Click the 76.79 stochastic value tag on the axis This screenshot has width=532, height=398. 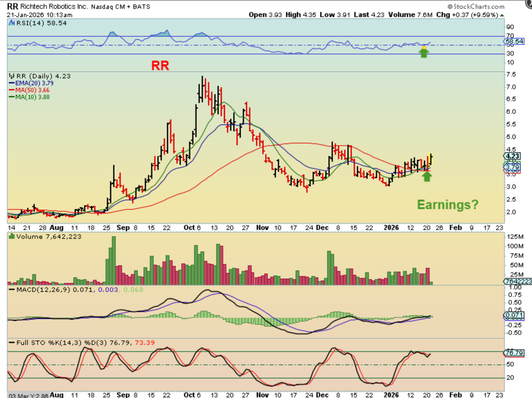point(514,353)
